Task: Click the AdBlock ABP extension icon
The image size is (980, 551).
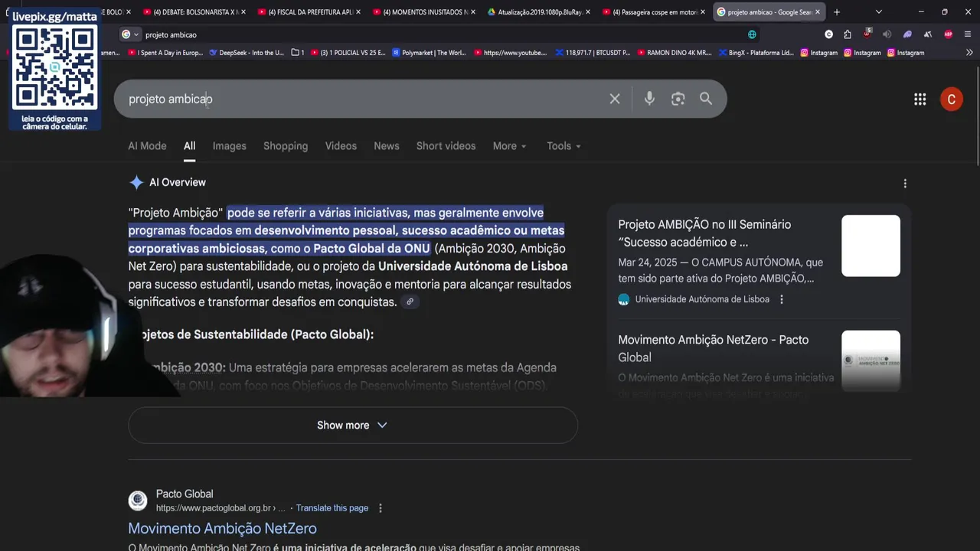Action: click(x=949, y=34)
